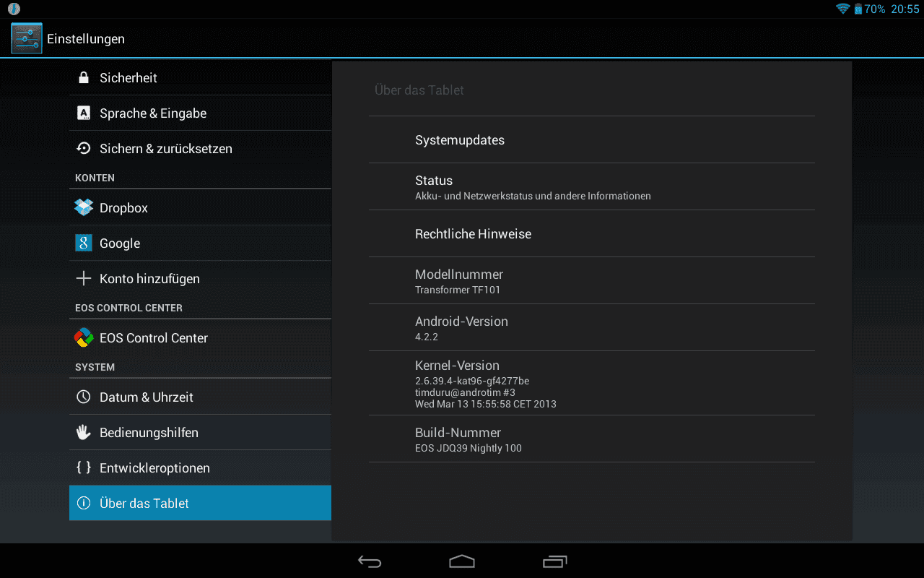Image resolution: width=924 pixels, height=578 pixels.
Task: Open Bedienungshilfen settings
Action: pyautogui.click(x=200, y=432)
